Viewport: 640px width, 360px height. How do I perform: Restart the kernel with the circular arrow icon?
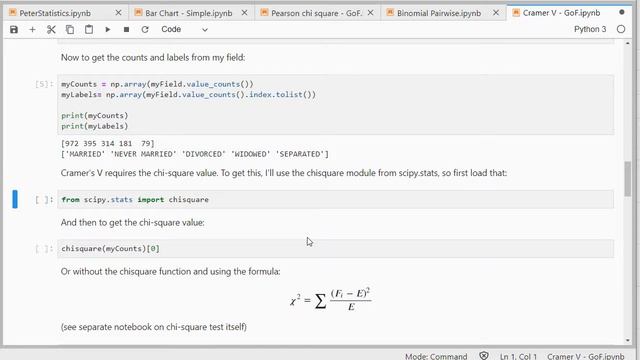pyautogui.click(x=145, y=29)
